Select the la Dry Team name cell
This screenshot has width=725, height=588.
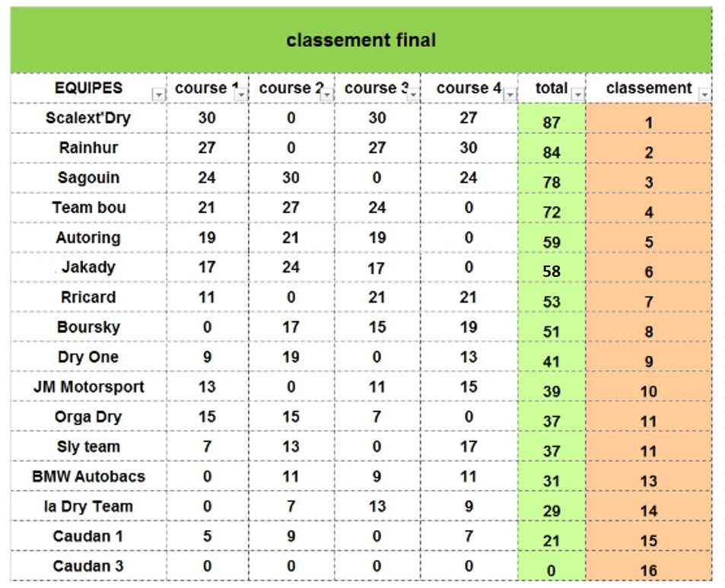point(88,507)
